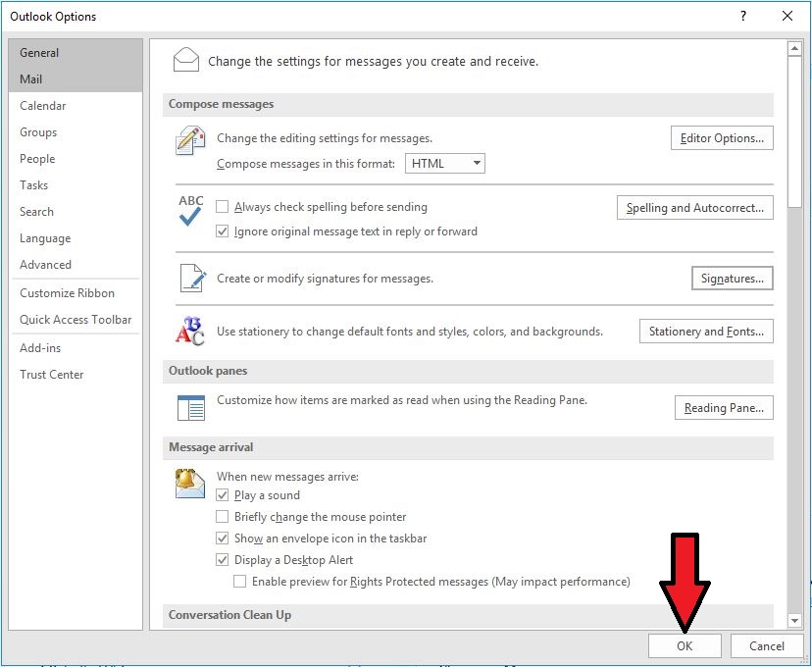
Task: Click the scrollbar down arrow
Action: click(794, 620)
